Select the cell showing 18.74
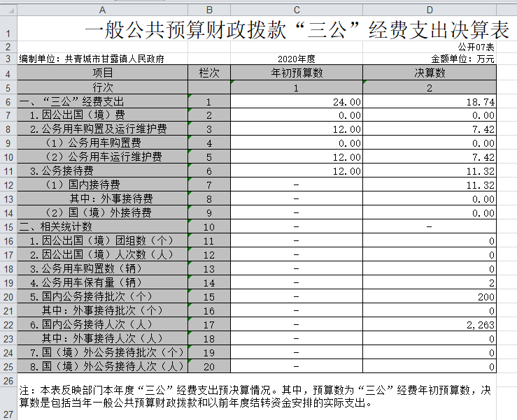This screenshot has height=420, width=517. (429, 101)
